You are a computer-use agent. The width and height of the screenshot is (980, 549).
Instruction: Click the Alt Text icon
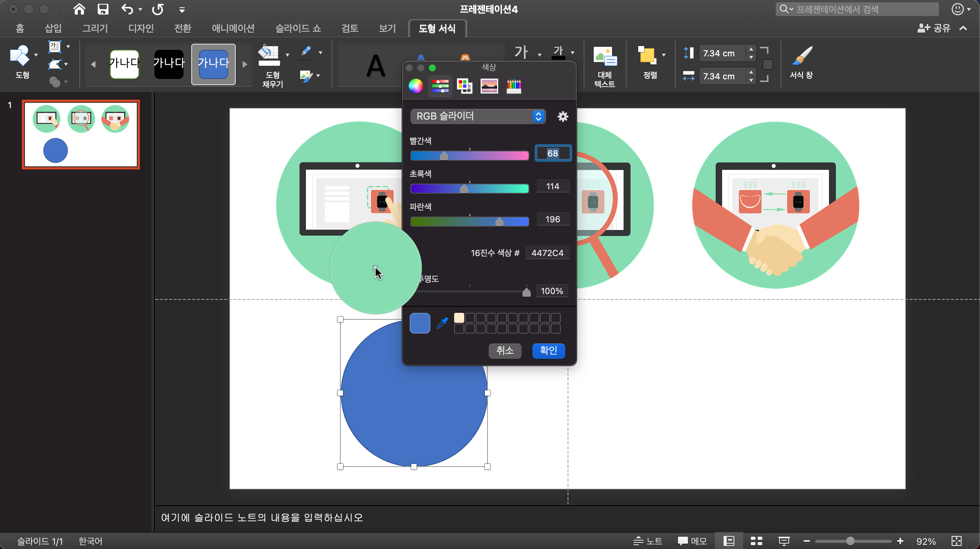click(604, 56)
